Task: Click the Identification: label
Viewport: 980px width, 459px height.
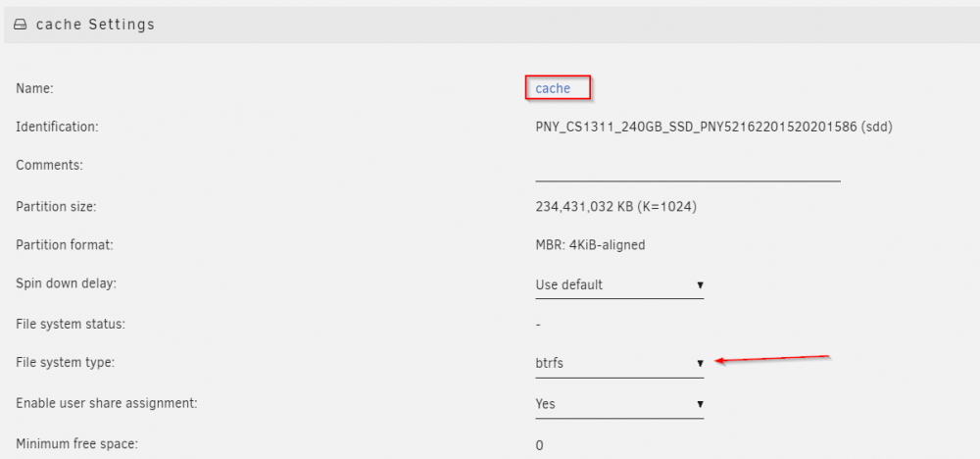Action: coord(58,127)
